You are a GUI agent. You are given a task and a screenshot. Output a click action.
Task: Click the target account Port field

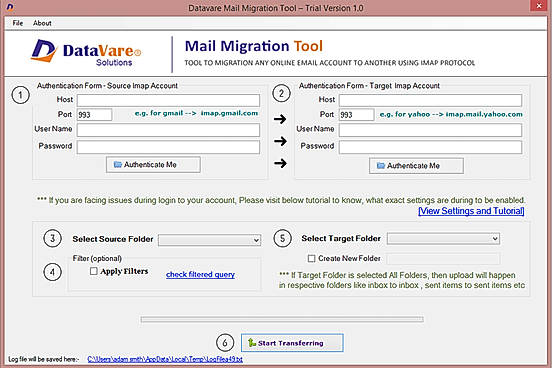pyautogui.click(x=356, y=115)
